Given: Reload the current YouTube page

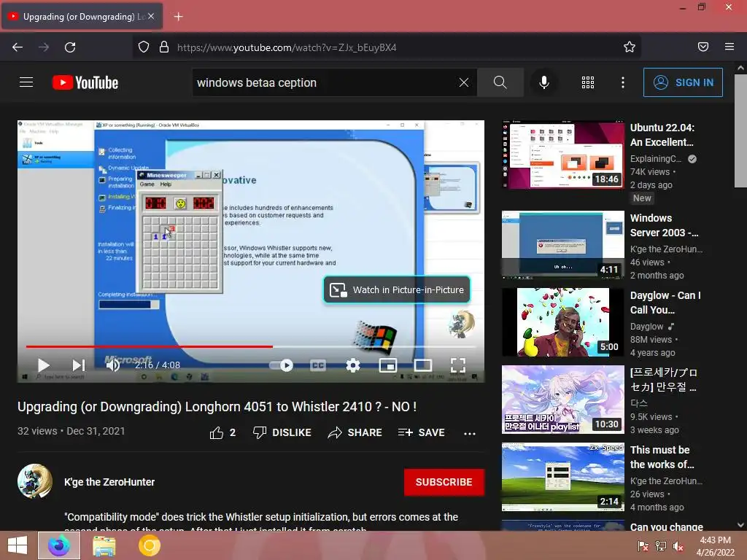Looking at the screenshot, I should 70,47.
